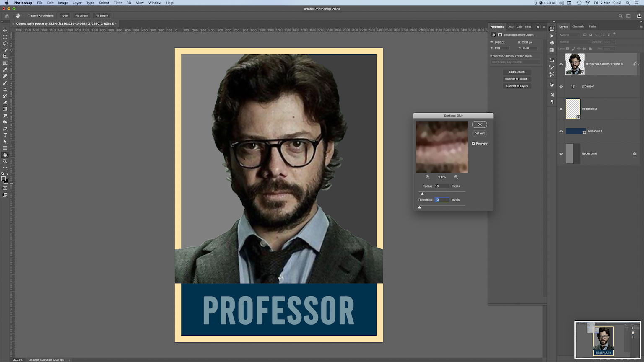The image size is (644, 362).
Task: Select the Pen tool
Action: pyautogui.click(x=5, y=129)
